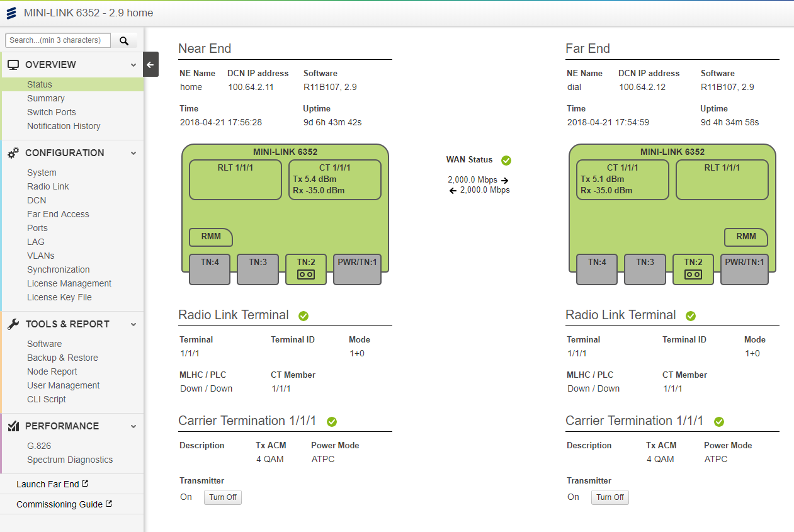Click the Performance chart icon

click(x=13, y=426)
